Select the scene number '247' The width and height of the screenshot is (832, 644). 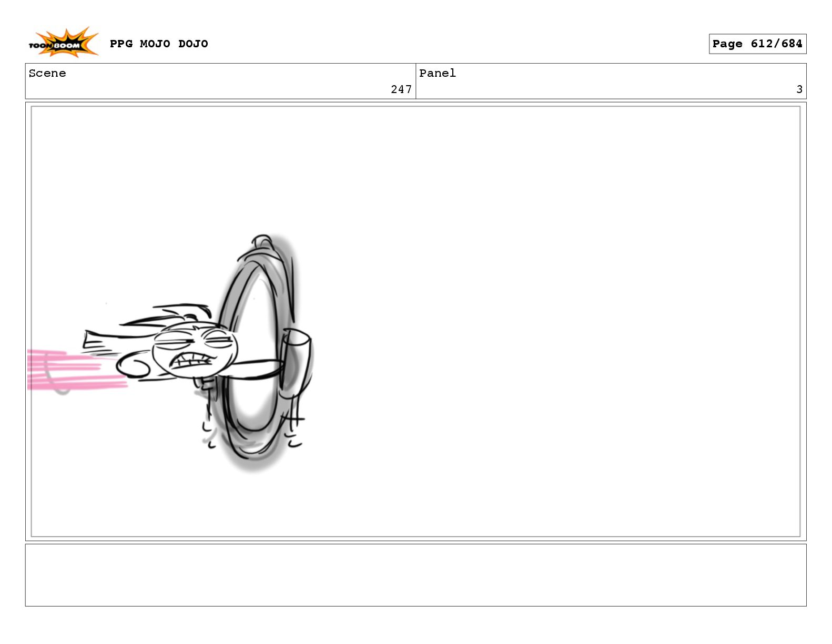[x=401, y=89]
